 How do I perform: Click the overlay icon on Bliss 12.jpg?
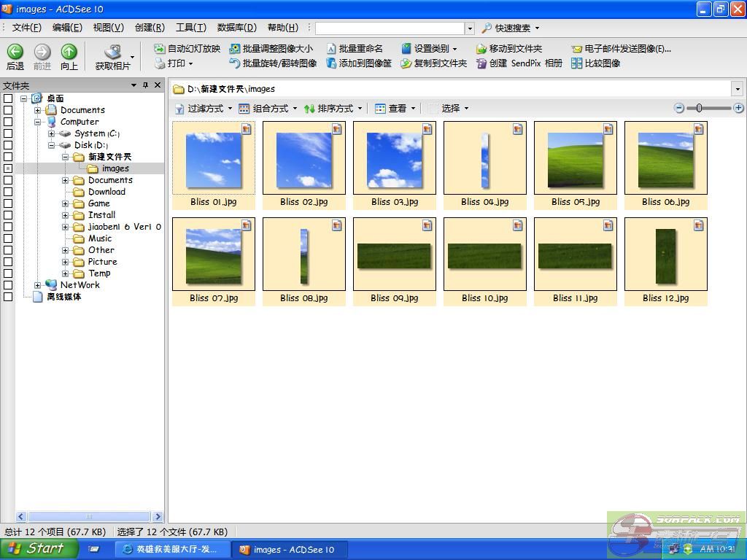point(698,225)
